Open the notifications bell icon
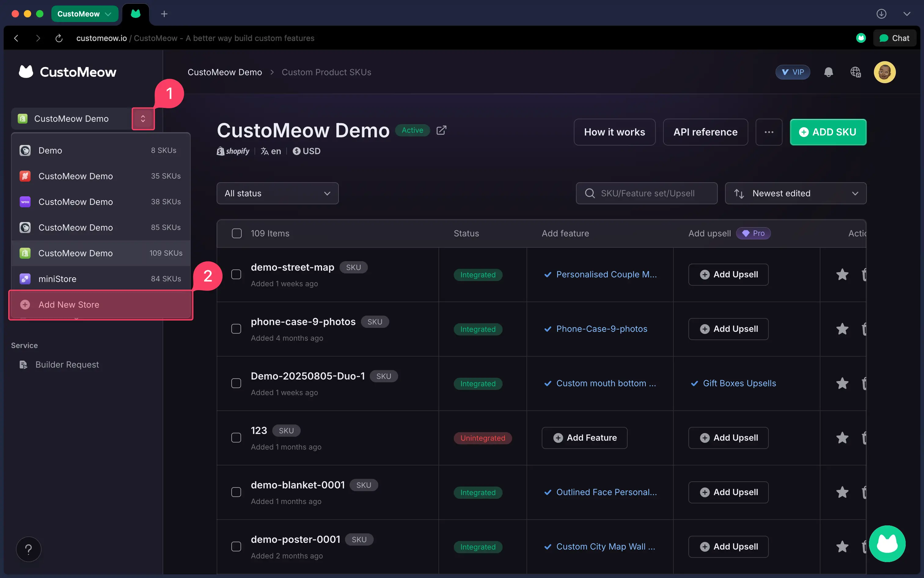924x578 pixels. coord(828,72)
